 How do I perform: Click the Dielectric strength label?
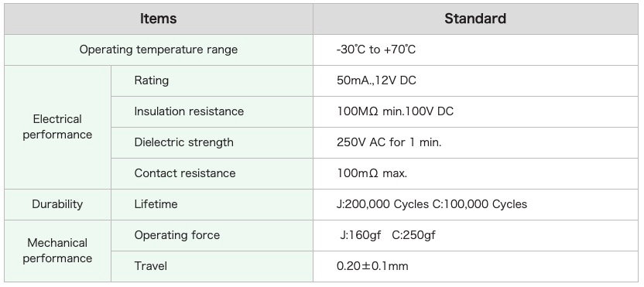183,142
